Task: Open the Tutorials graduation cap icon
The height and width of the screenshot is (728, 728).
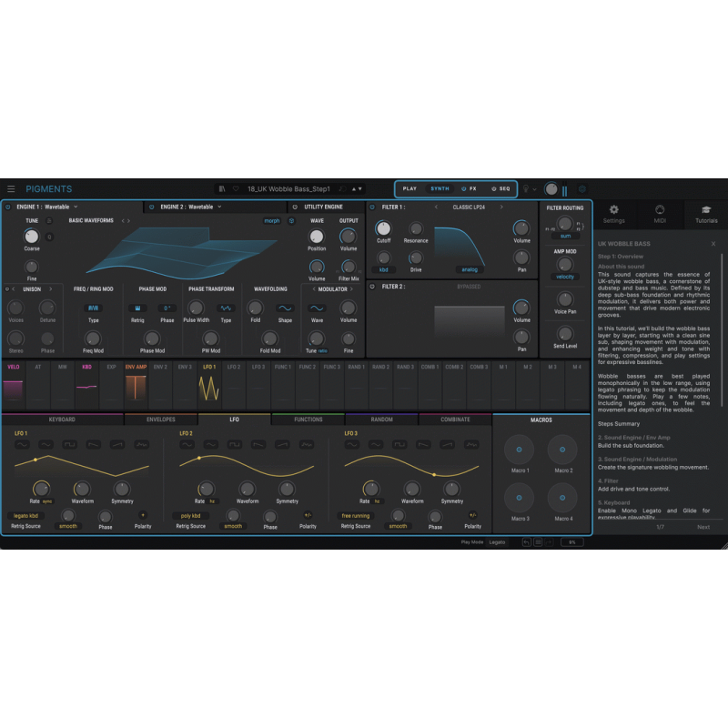Action: [x=706, y=210]
